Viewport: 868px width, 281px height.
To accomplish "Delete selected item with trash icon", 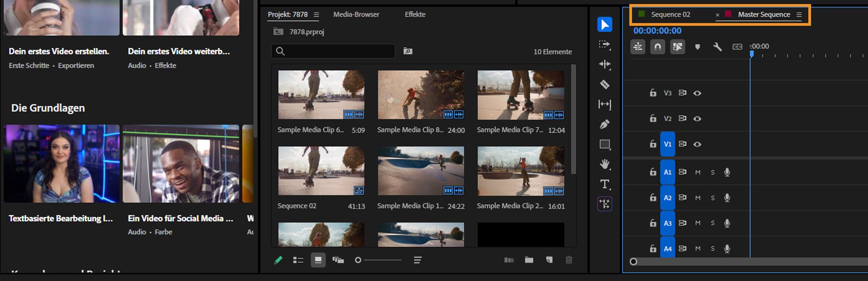I will [x=569, y=260].
